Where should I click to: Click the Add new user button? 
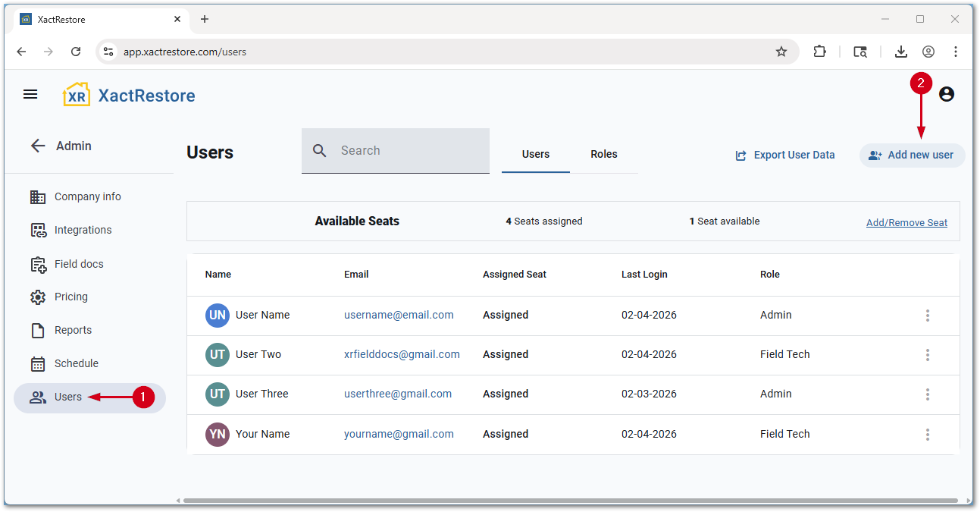(912, 155)
